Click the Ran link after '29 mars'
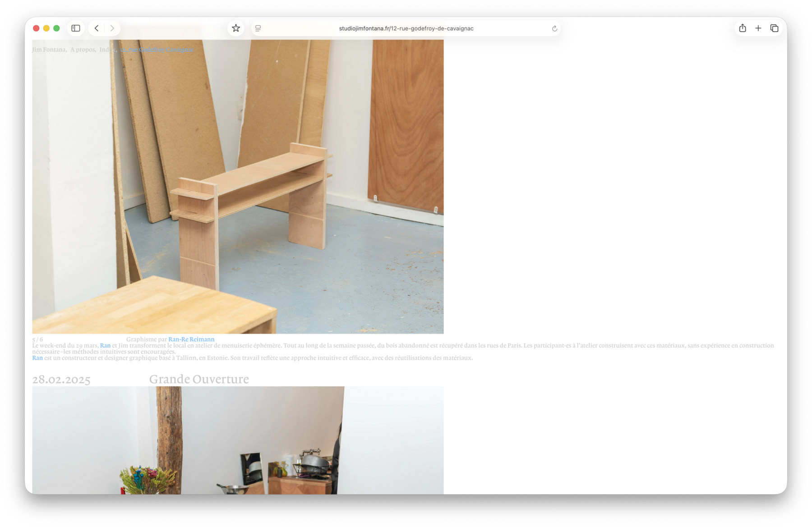This screenshot has height=527, width=812. coord(105,346)
